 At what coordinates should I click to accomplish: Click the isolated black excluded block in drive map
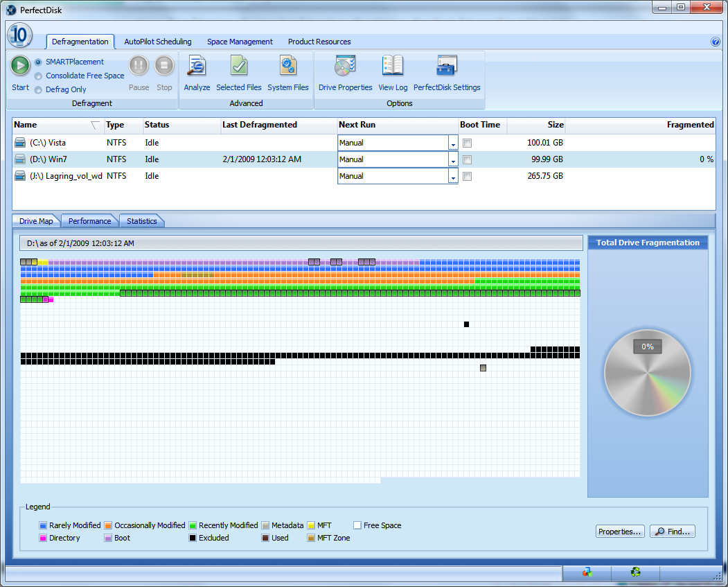(467, 324)
